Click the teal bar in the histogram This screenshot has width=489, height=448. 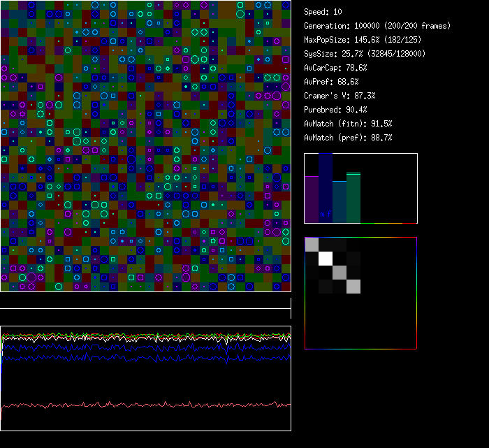click(x=340, y=202)
